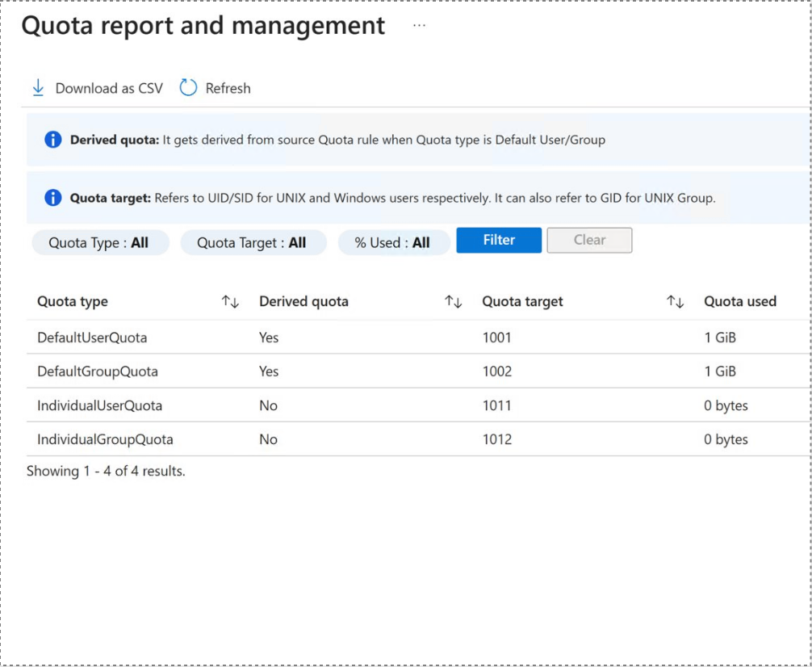Open the % Used filter pill
The height and width of the screenshot is (667, 812).
coord(394,242)
